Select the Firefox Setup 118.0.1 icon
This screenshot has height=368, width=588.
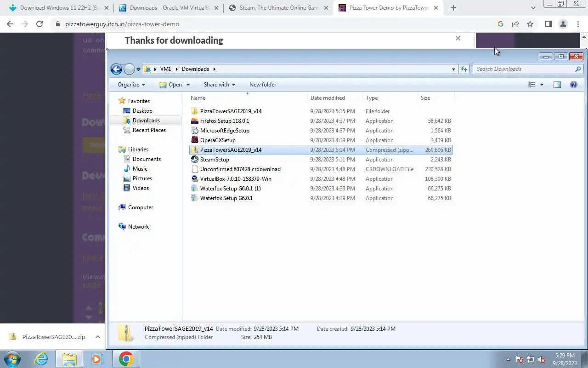pos(194,121)
